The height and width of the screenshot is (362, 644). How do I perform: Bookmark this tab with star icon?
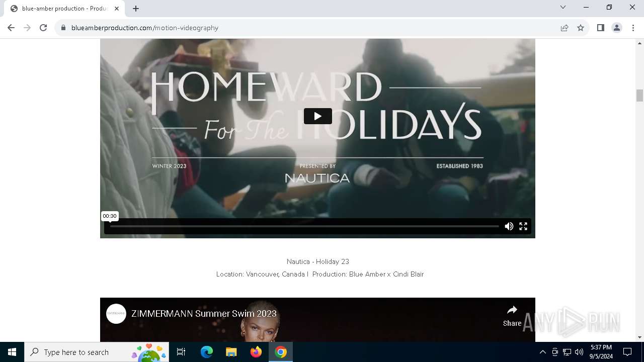click(x=581, y=28)
